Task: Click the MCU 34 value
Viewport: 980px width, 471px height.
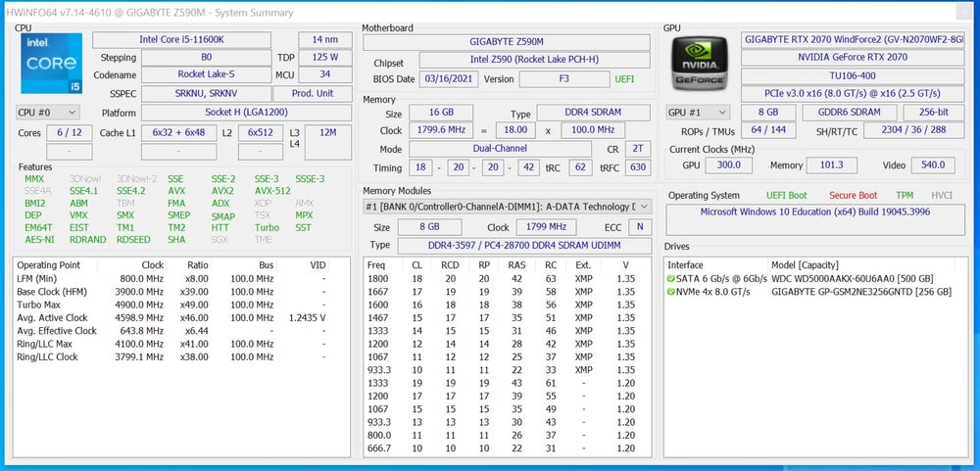Action: coord(325,75)
